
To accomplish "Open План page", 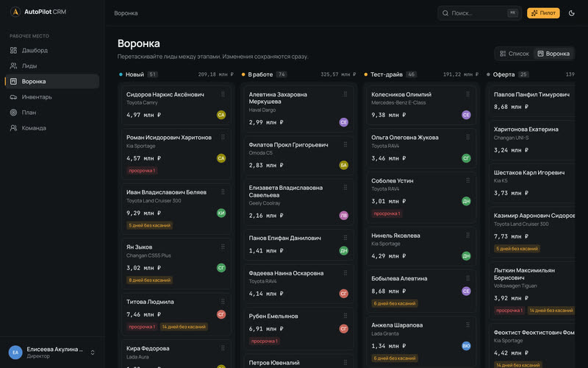I will pyautogui.click(x=52, y=113).
